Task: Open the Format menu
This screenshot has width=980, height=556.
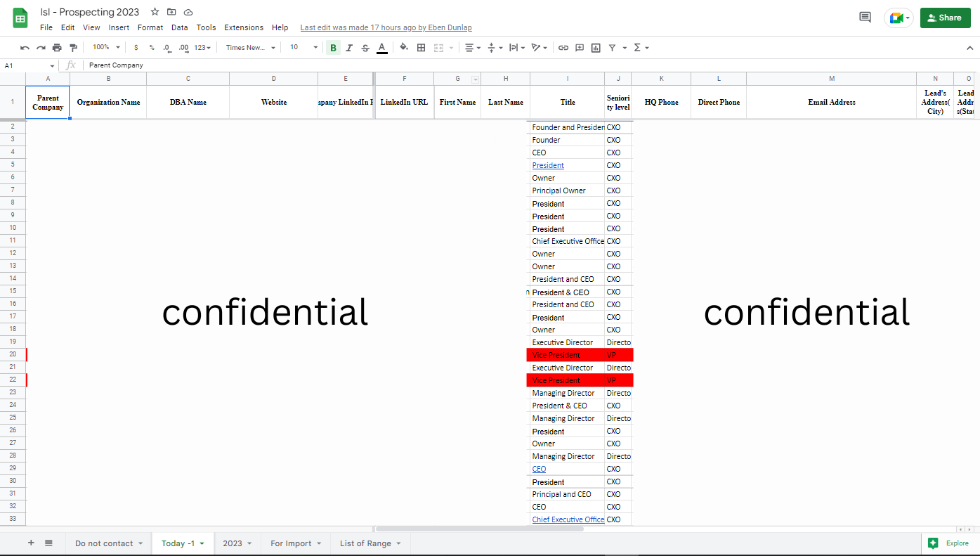Action: tap(150, 28)
